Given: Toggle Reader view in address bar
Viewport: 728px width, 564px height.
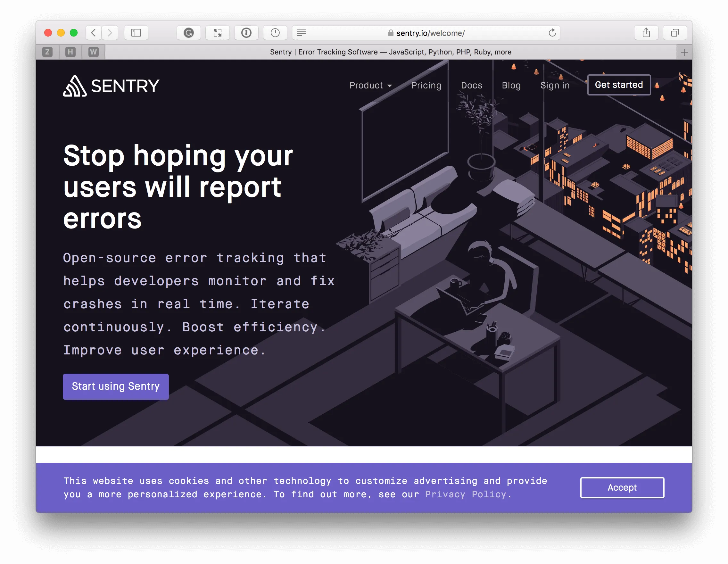Looking at the screenshot, I should [301, 33].
